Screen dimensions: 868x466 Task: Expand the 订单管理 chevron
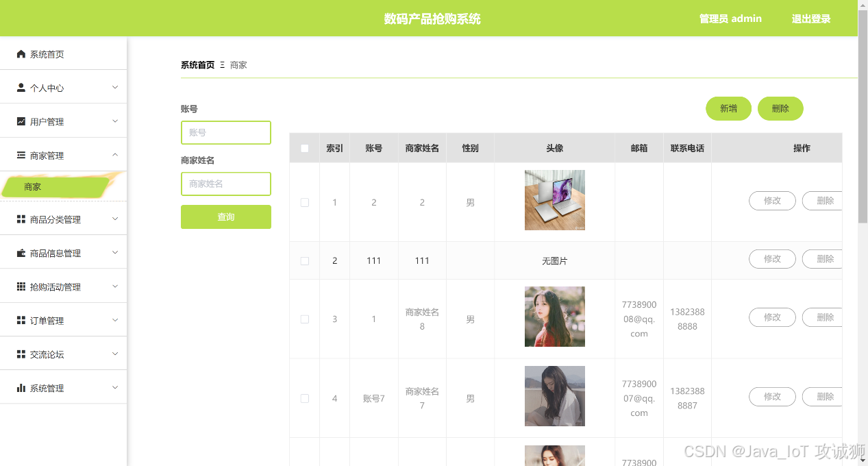point(115,320)
